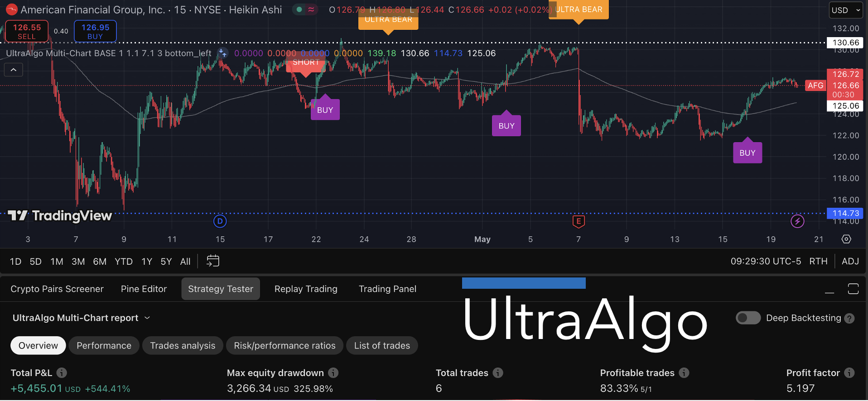Set chart range to 5D
This screenshot has width=868, height=401.
pyautogui.click(x=35, y=261)
